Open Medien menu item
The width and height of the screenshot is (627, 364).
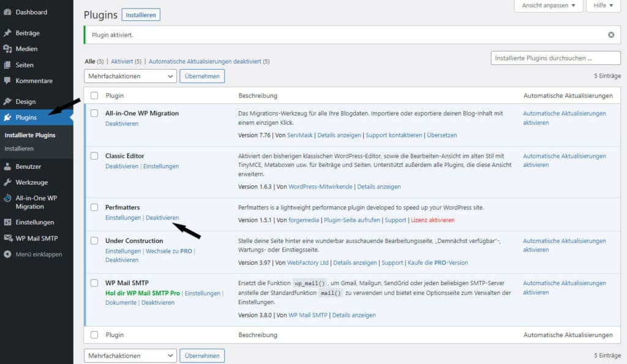[x=26, y=49]
